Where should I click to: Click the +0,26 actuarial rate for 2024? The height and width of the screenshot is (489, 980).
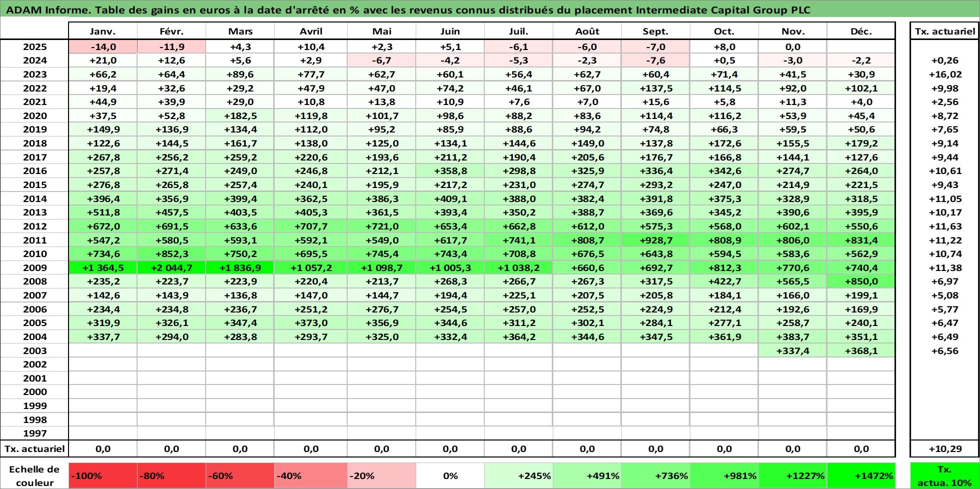point(944,60)
